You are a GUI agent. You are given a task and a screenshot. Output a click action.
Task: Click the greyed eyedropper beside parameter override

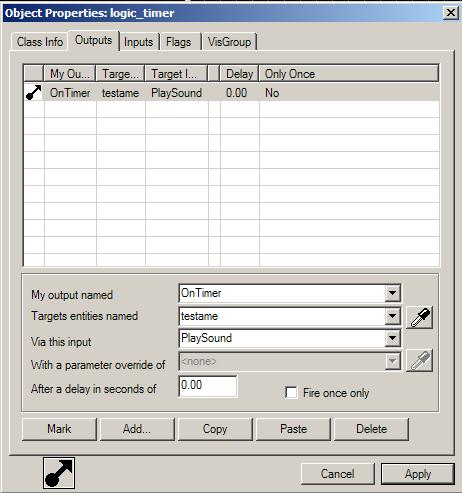click(x=420, y=360)
